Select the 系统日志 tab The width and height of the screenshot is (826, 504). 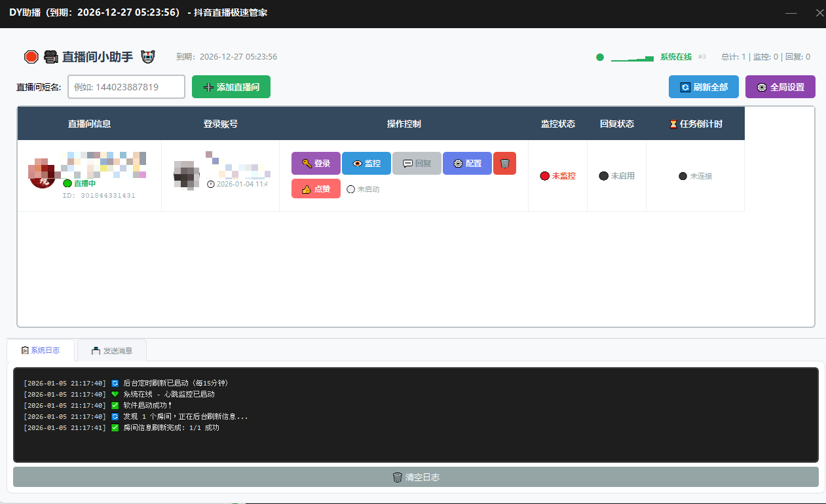(x=41, y=351)
